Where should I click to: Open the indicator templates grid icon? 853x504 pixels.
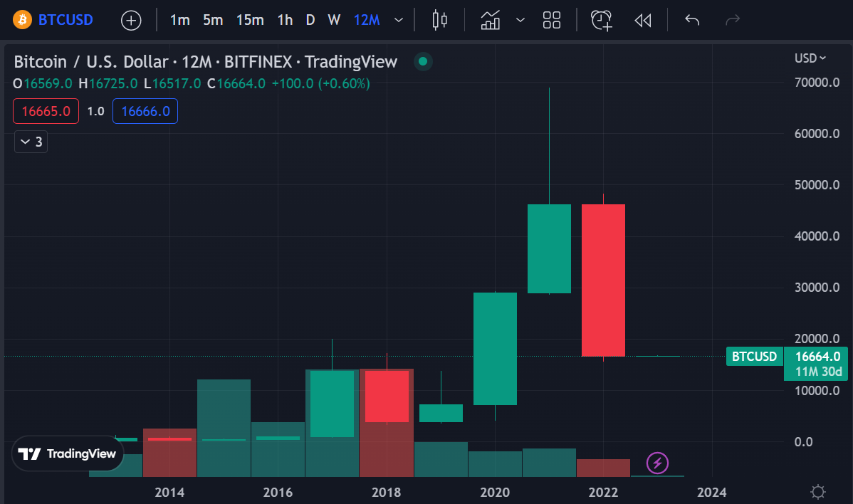coord(552,20)
